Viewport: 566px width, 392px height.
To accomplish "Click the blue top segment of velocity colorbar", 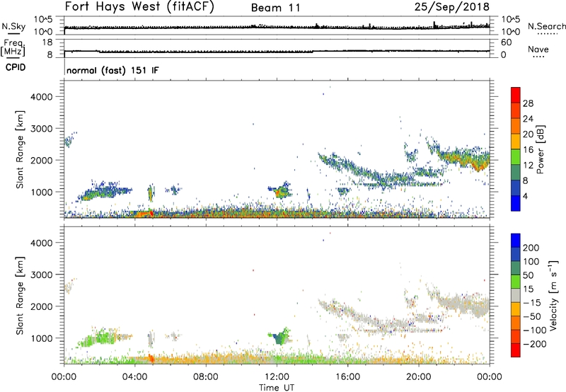I will pos(516,241).
